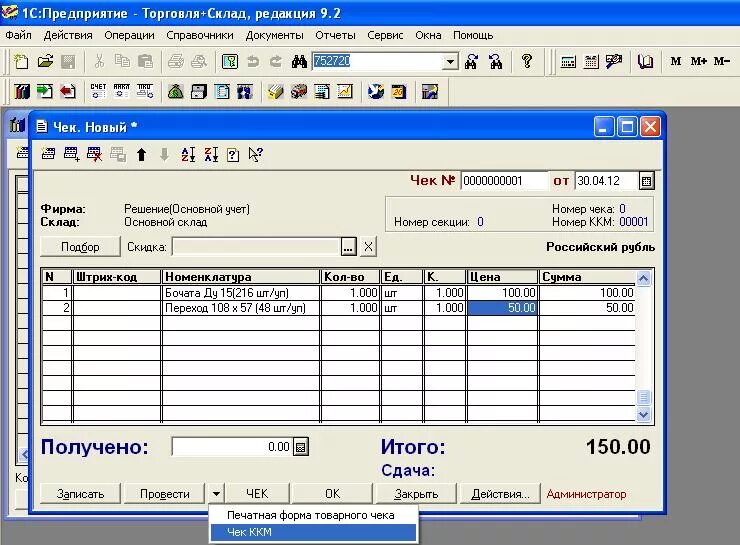The height and width of the screenshot is (545, 740).
Task: Click the money bag icon
Action: [176, 91]
